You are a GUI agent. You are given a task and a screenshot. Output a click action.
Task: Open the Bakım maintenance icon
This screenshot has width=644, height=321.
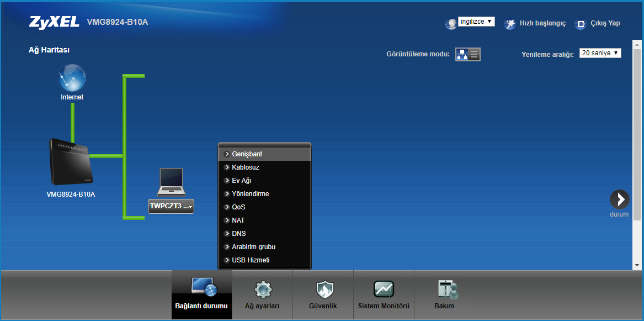[447, 290]
